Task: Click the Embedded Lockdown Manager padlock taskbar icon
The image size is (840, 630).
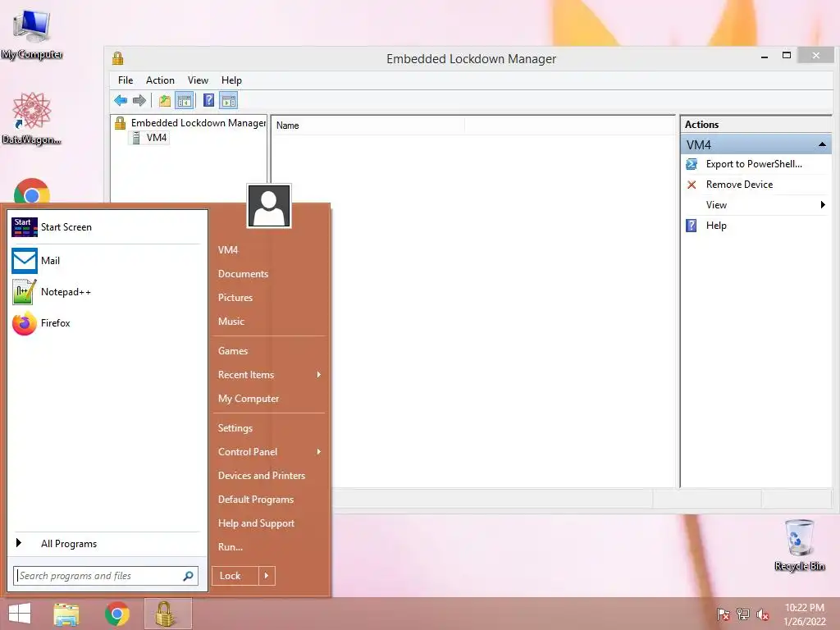Action: coord(167,614)
